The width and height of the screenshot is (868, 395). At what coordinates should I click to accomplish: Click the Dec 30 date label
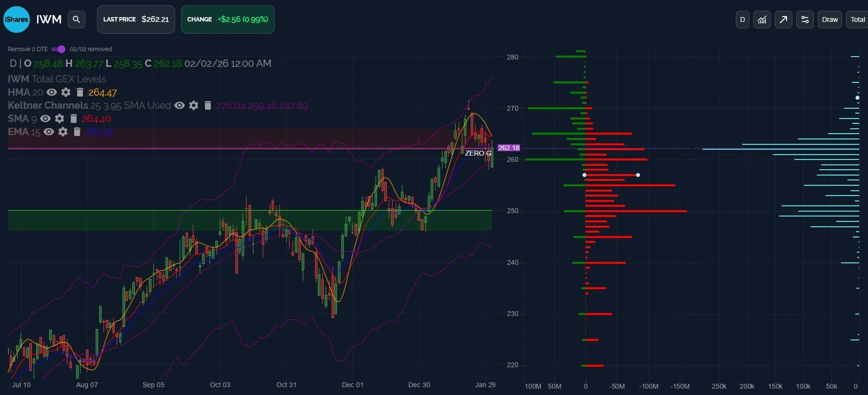[x=419, y=385]
